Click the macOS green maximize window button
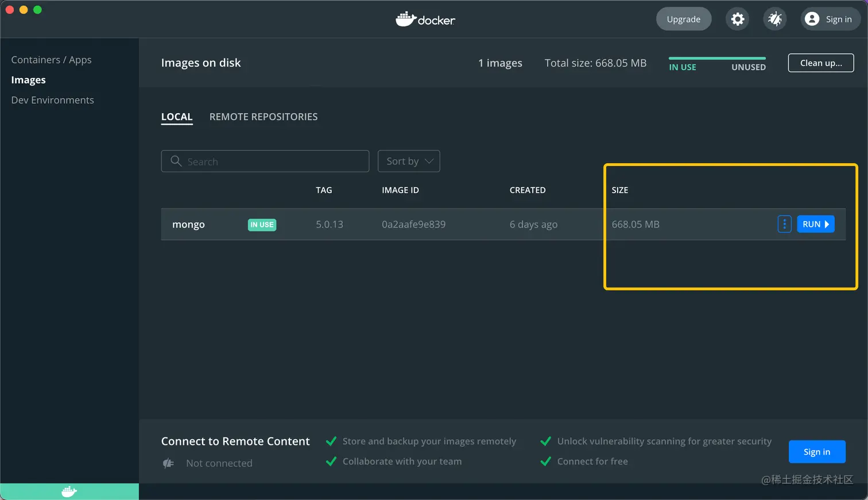The image size is (868, 500). click(37, 10)
